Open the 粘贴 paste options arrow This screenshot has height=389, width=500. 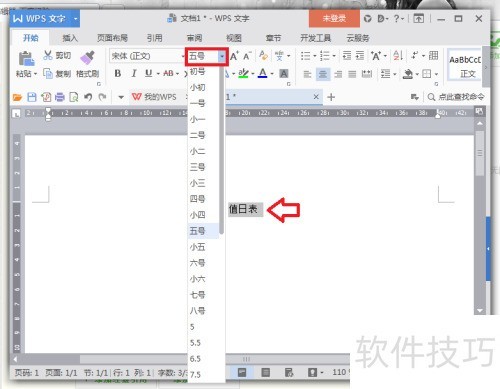[x=35, y=74]
